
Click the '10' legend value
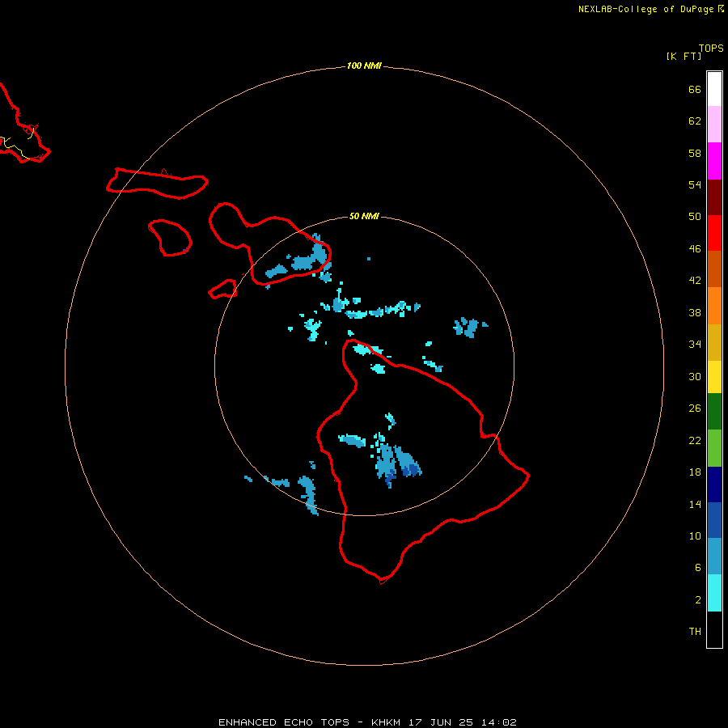click(x=695, y=536)
